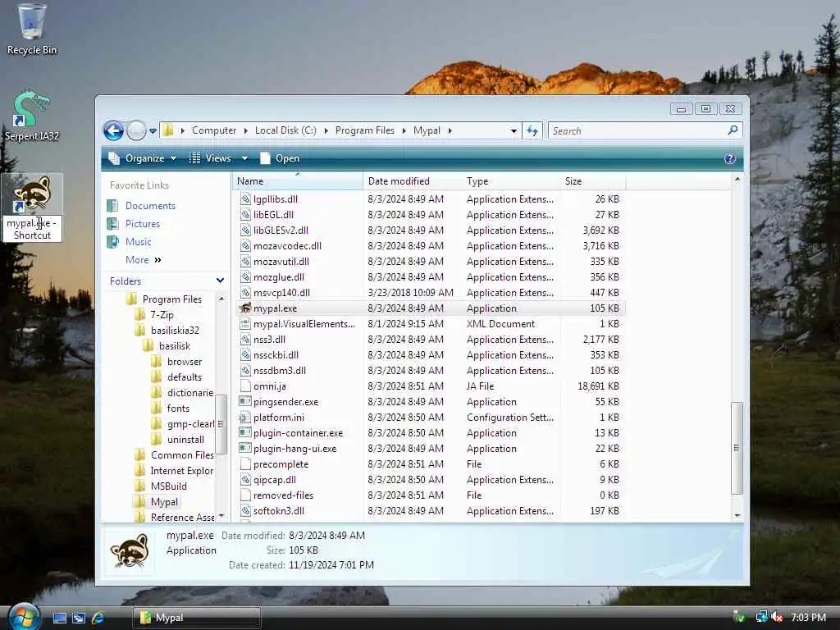Select the nss3.dll file name
The height and width of the screenshot is (630, 840).
click(x=269, y=340)
